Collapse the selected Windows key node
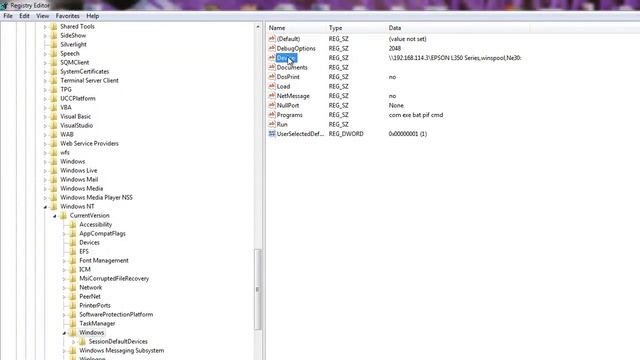 (x=64, y=333)
